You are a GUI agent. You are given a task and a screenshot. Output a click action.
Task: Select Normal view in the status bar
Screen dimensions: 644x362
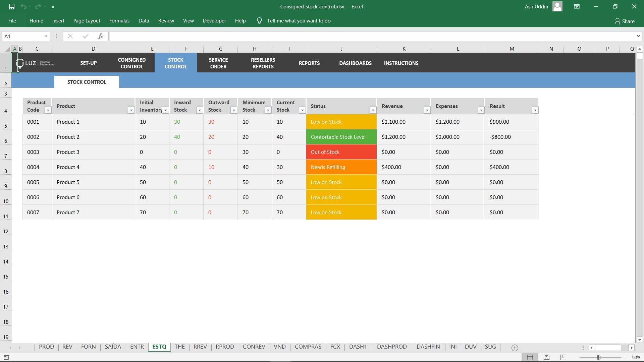pyautogui.click(x=530, y=357)
